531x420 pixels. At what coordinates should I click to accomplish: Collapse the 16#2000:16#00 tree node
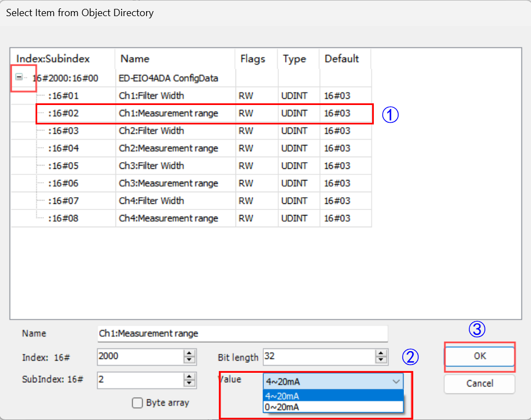coord(19,78)
